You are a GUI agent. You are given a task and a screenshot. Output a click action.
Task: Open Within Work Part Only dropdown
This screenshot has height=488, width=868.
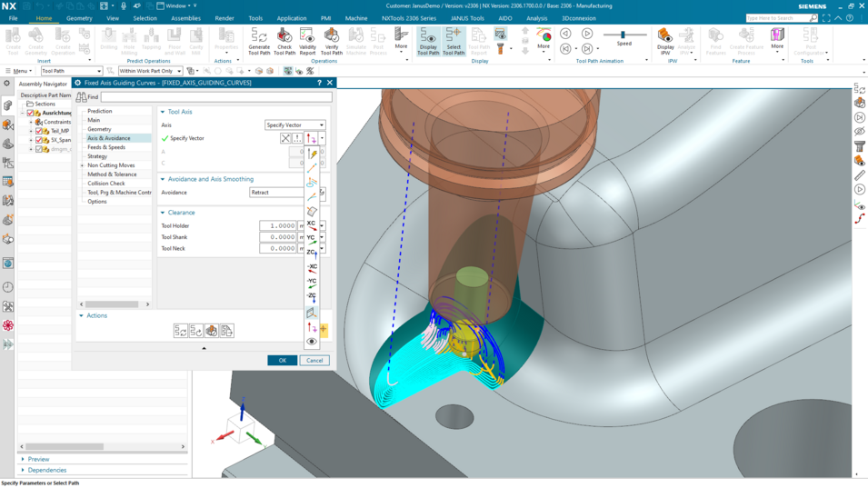[x=150, y=71]
